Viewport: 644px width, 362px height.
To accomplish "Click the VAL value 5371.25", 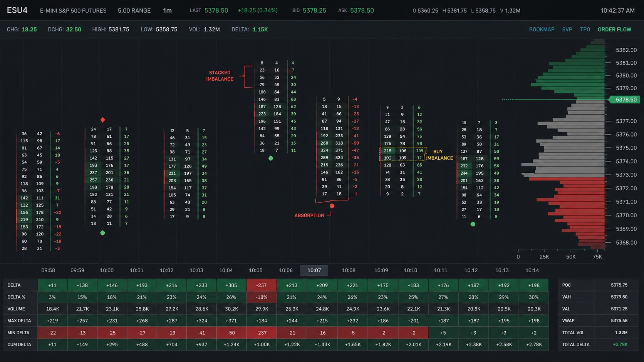I will pyautogui.click(x=619, y=309).
